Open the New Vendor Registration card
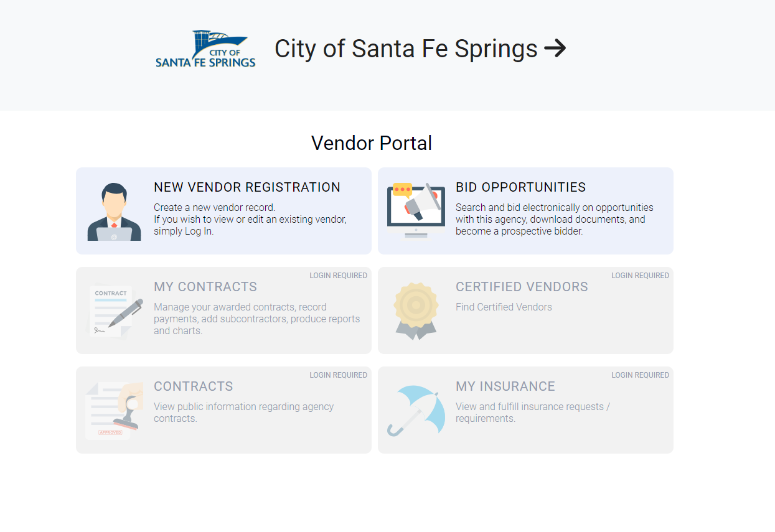 pyautogui.click(x=223, y=210)
